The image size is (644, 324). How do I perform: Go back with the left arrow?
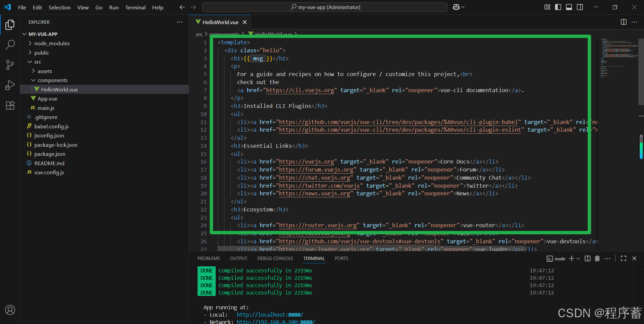point(182,7)
